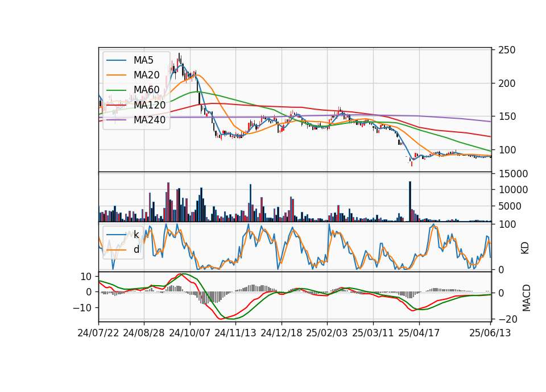Click the 25/03/11 date axis label
Viewport: 546px width, 392px height.
373,333
